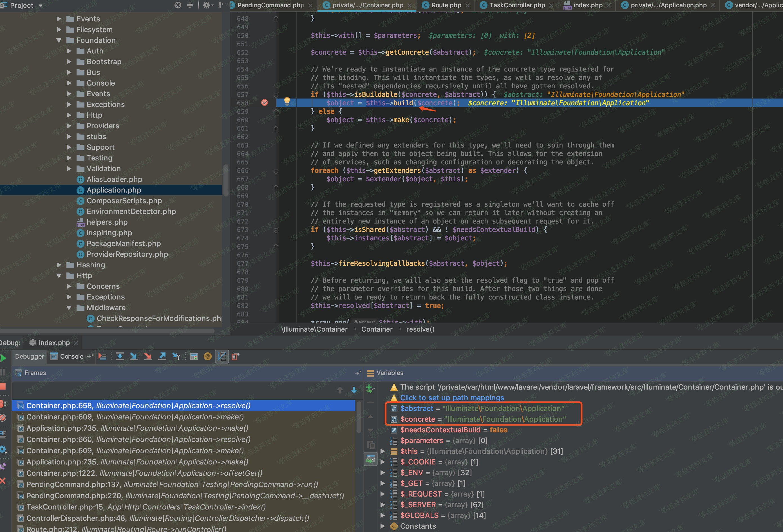Collapse the Foundation folder in project tree
Viewport: 783px width, 532px height.
[x=59, y=41]
